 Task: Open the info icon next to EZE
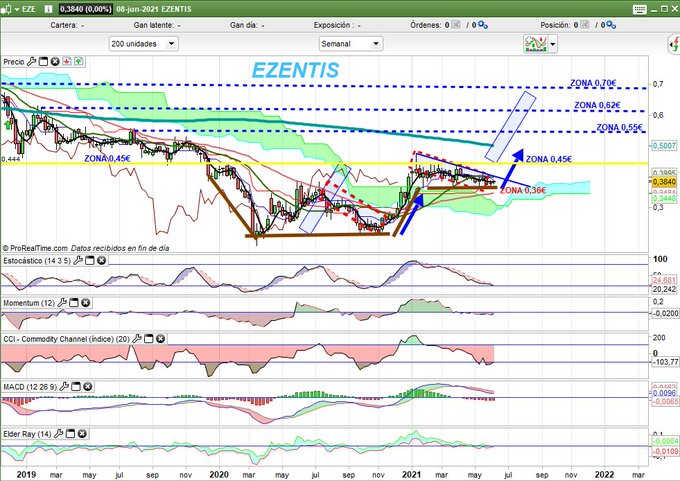[x=49, y=9]
